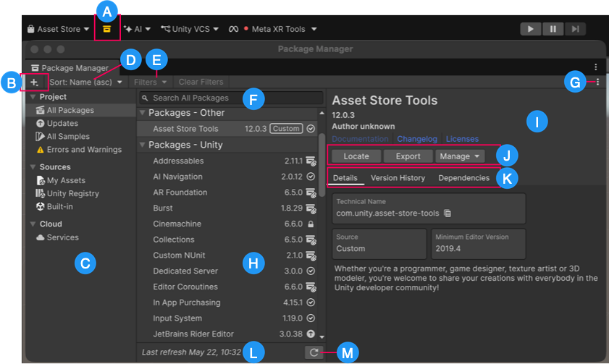Collapse Packages - Unity group
The image size is (609, 364).
tap(143, 145)
